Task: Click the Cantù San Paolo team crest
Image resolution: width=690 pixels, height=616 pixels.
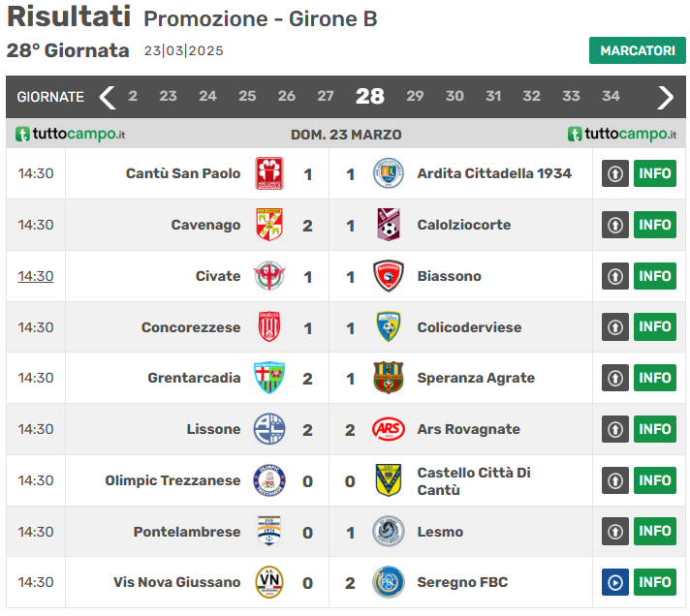Action: pyautogui.click(x=268, y=173)
